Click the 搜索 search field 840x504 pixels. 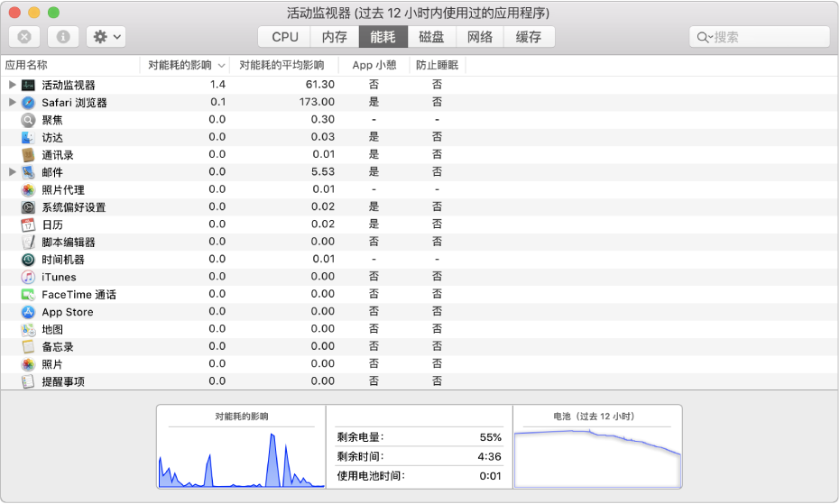point(767,37)
